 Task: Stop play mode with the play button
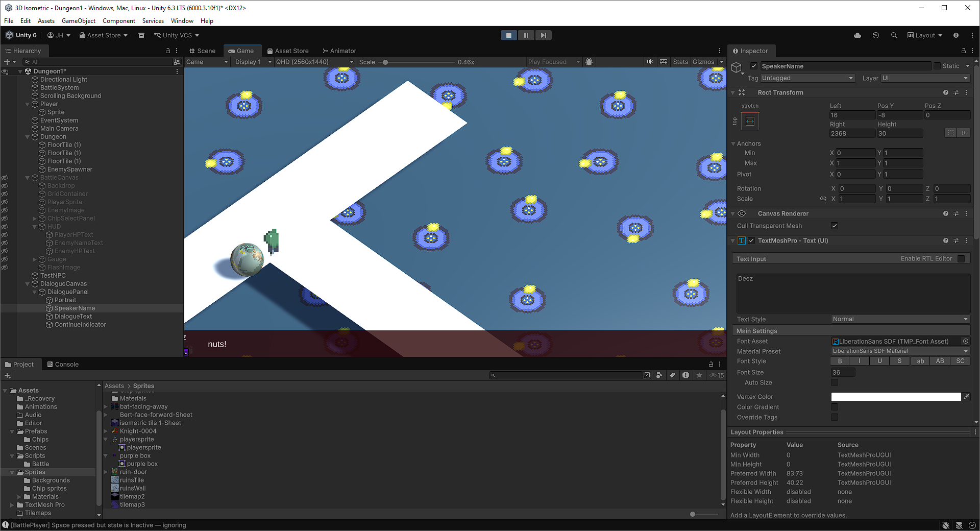pyautogui.click(x=509, y=35)
